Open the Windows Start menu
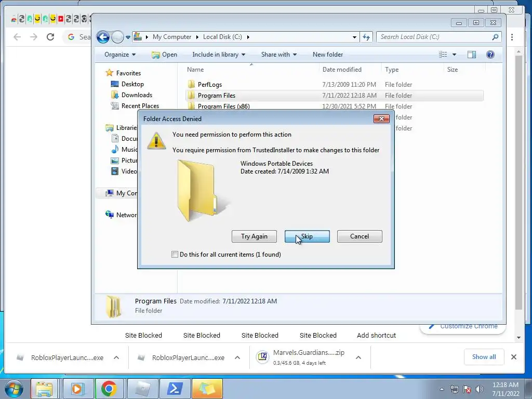This screenshot has width=532, height=399. click(14, 389)
